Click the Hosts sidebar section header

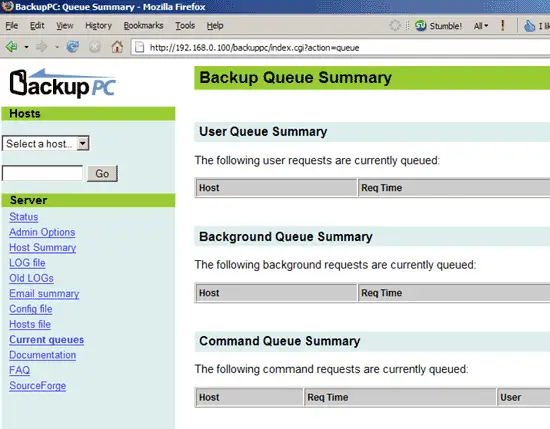[88, 114]
